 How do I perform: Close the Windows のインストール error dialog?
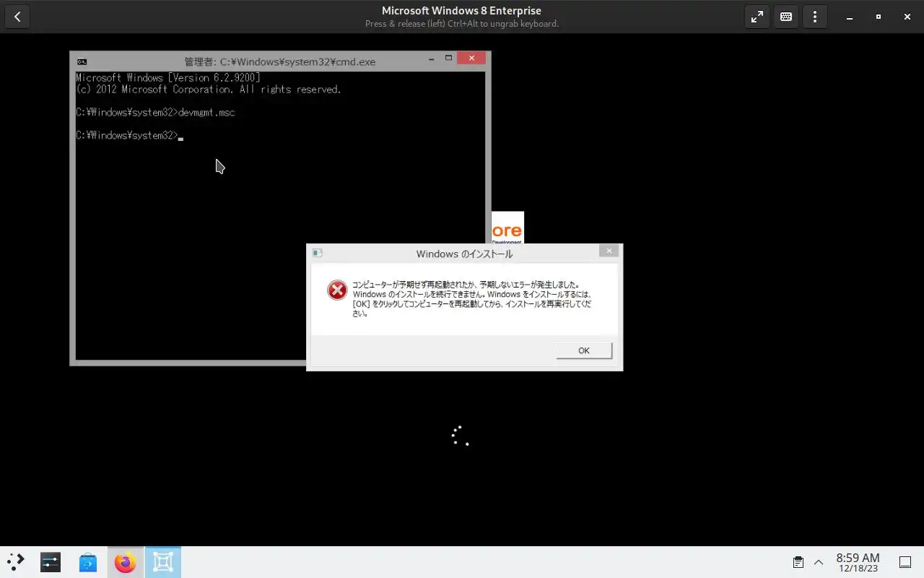609,251
